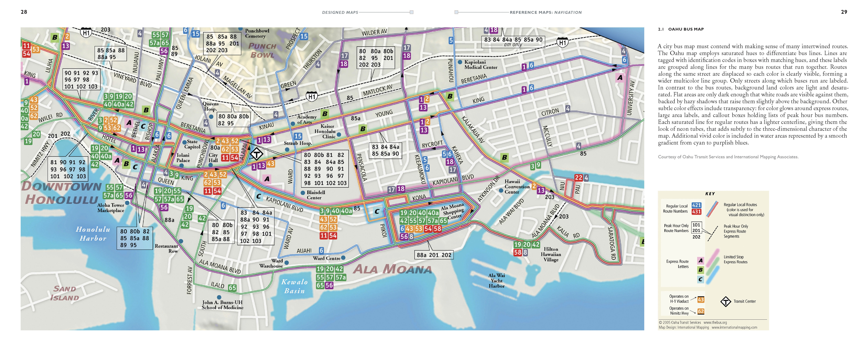Click the blue dot beside Ward Warehouse
Image resolution: width=868 pixels, height=351 pixels.
coord(286,262)
